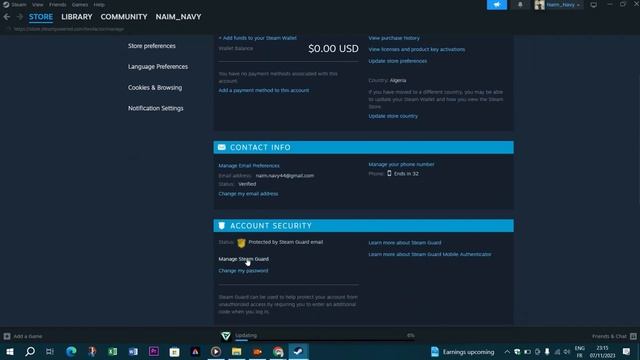
Task: Click Manage Steam Guard
Action: click(x=243, y=259)
